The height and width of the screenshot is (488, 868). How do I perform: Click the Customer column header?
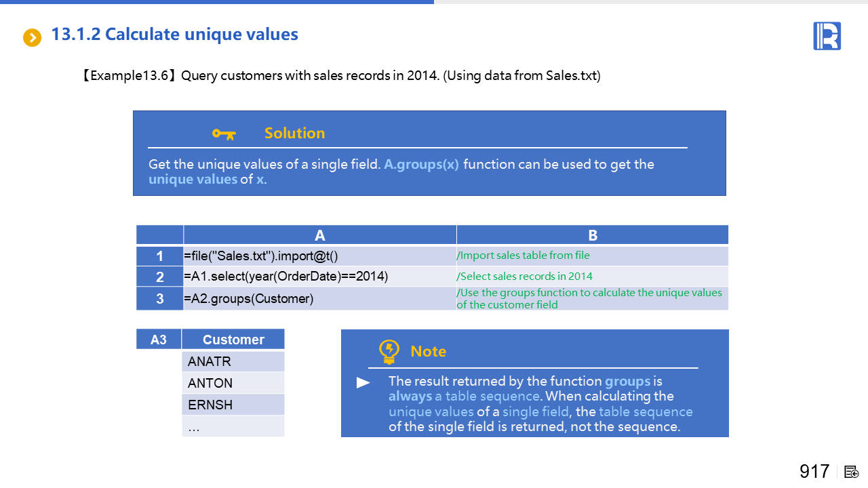(233, 340)
